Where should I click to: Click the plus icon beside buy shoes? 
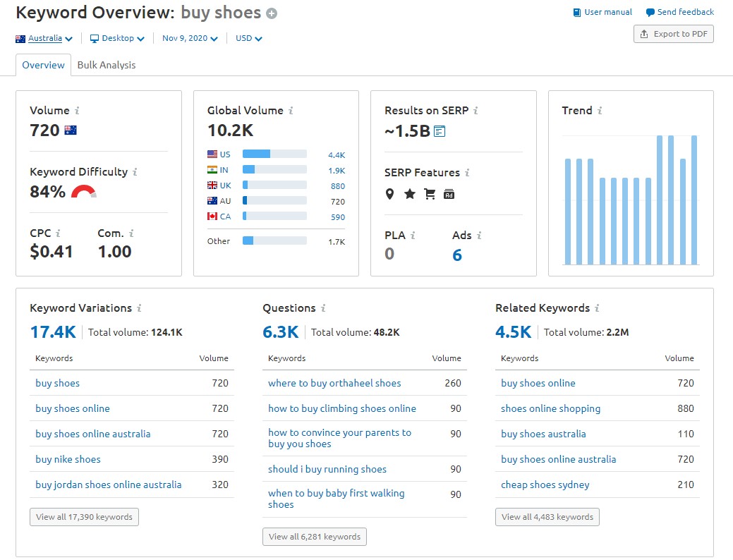tap(270, 13)
